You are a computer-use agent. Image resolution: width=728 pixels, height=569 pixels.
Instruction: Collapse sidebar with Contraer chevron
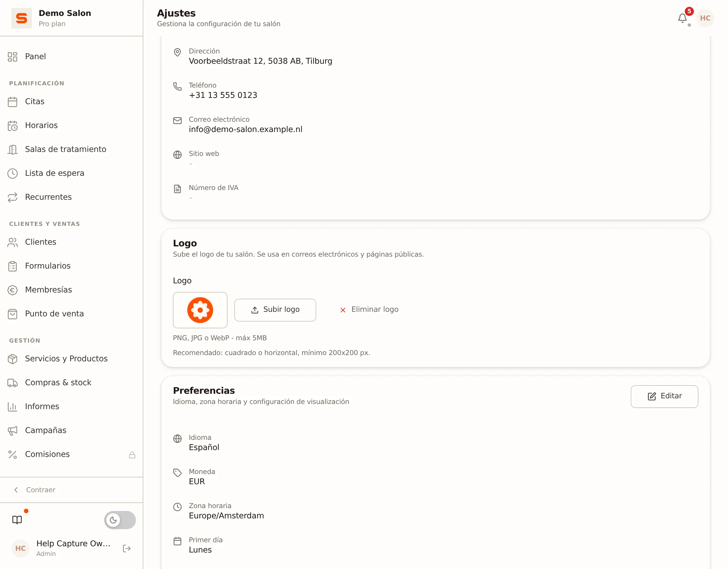[16, 490]
